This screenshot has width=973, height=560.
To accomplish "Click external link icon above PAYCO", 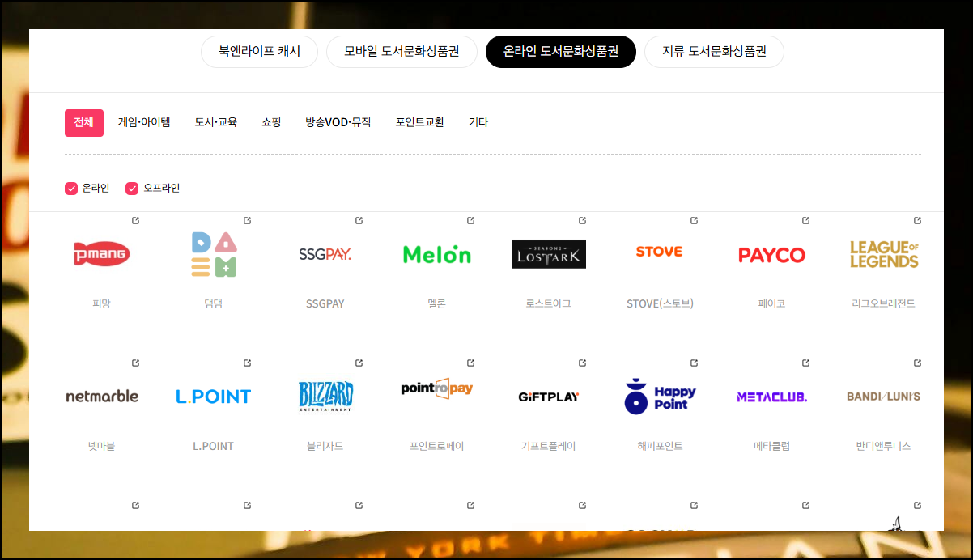I will (805, 220).
